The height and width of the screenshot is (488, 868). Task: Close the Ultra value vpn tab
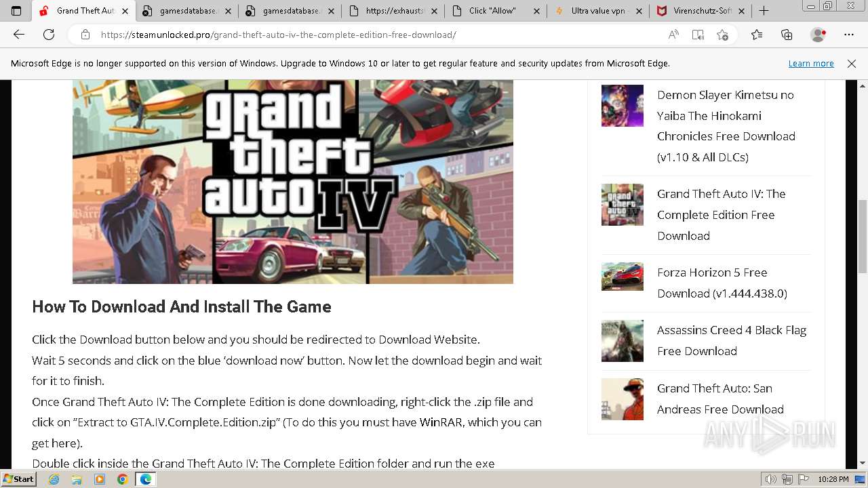[x=639, y=11]
